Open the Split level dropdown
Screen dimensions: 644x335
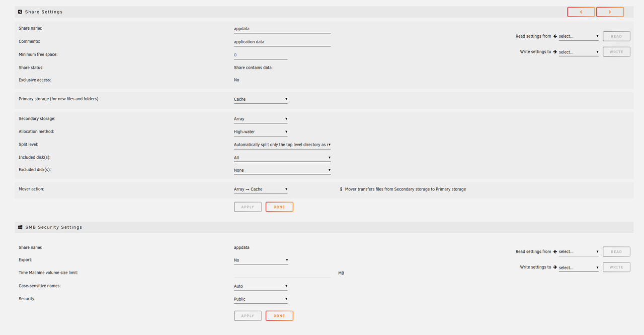coord(282,145)
